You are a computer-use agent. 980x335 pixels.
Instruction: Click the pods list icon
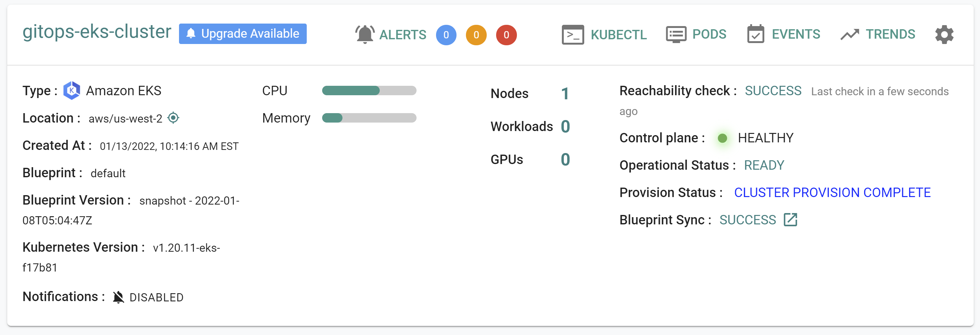(676, 35)
